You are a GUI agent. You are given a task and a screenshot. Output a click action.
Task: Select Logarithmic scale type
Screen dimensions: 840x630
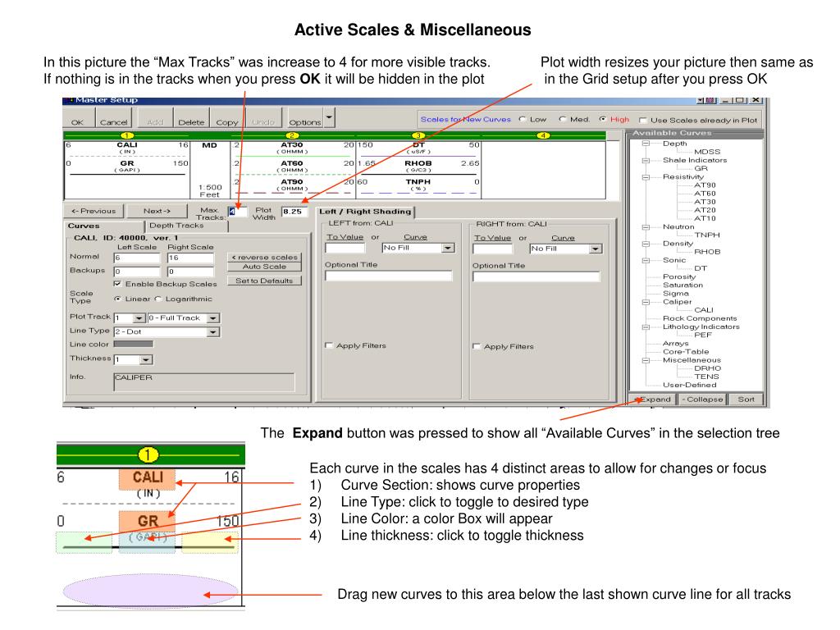click(158, 299)
